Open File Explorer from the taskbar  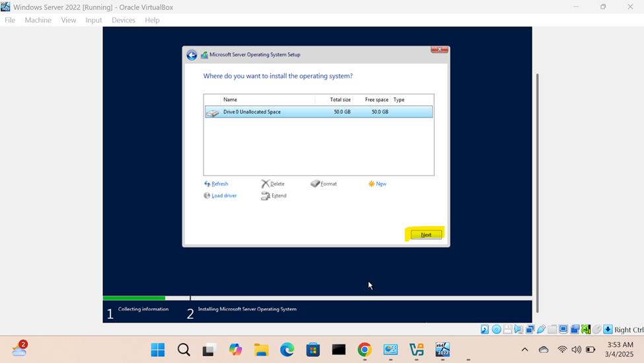261,350
